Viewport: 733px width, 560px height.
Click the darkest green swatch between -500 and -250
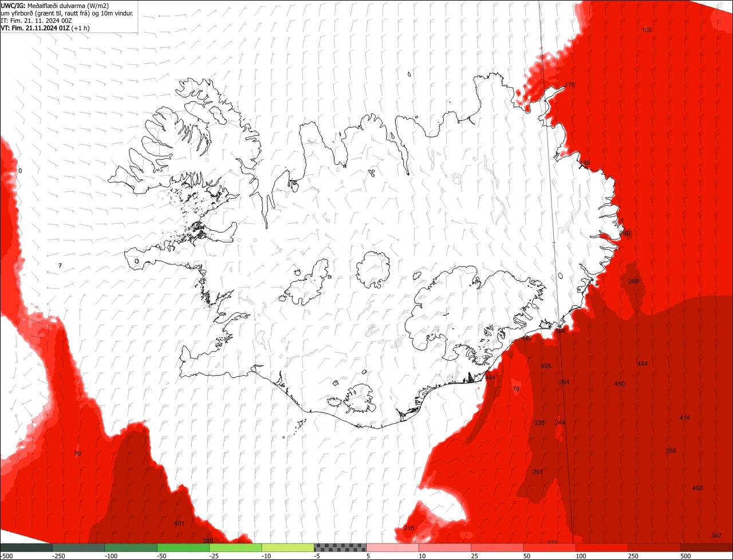pos(26,547)
